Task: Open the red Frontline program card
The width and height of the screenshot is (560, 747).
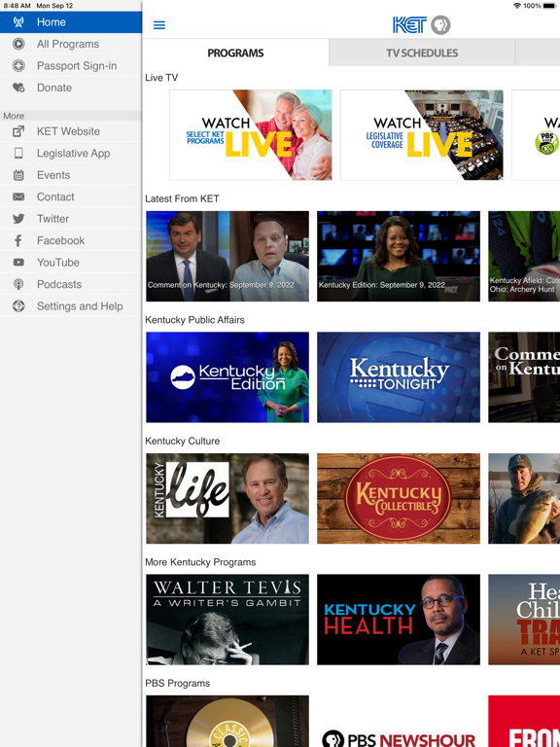Action: [524, 722]
